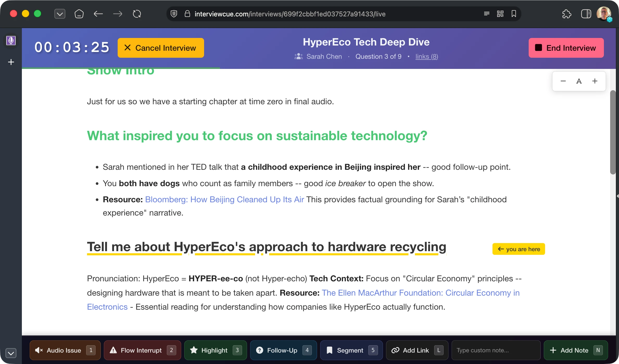Click the browser extensions puzzle icon

[x=566, y=14]
